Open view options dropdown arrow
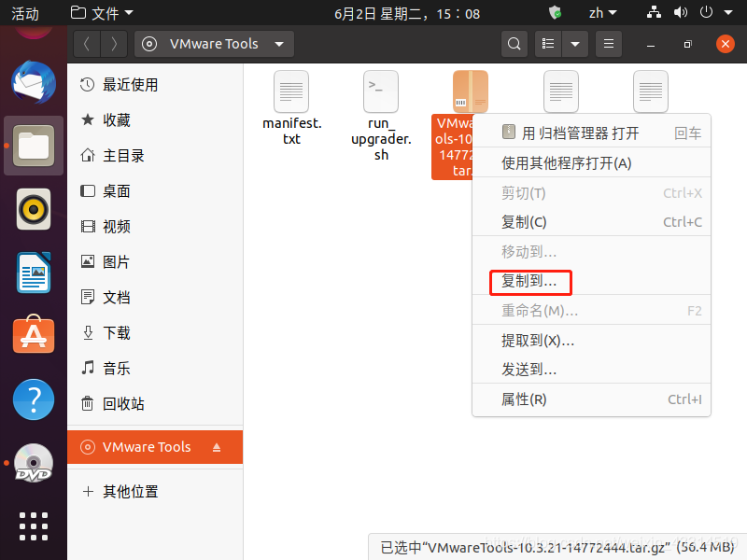 click(575, 44)
